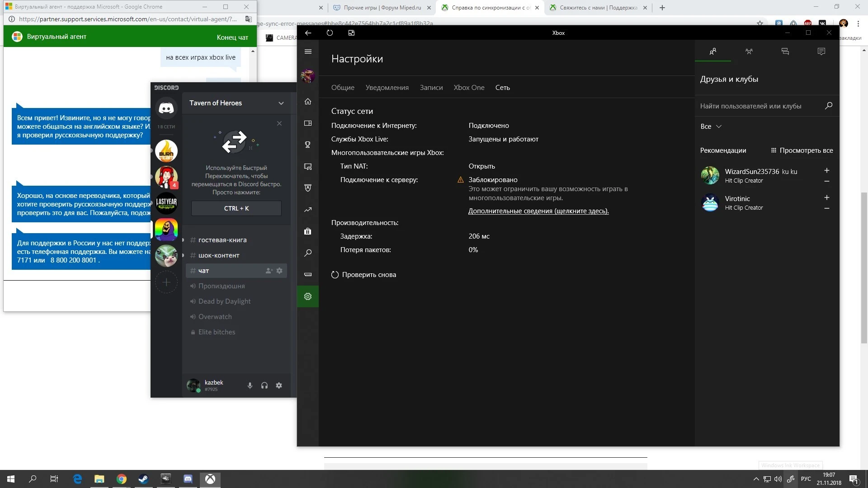
Task: Open the Дополнительные сведения link
Action: pyautogui.click(x=538, y=211)
